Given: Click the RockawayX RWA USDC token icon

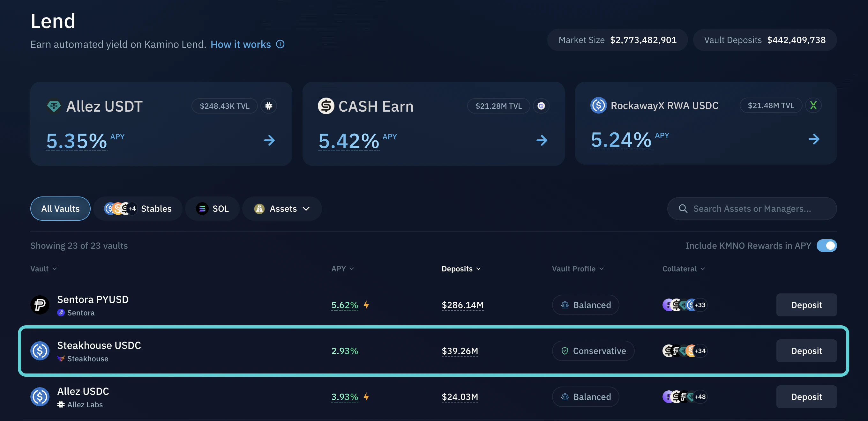Looking at the screenshot, I should coord(598,106).
